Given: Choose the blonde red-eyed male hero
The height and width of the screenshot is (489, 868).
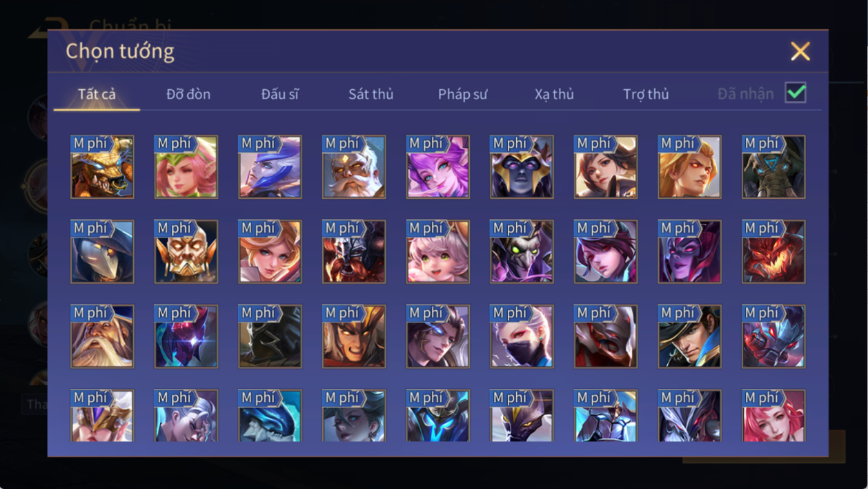Looking at the screenshot, I should click(x=689, y=166).
